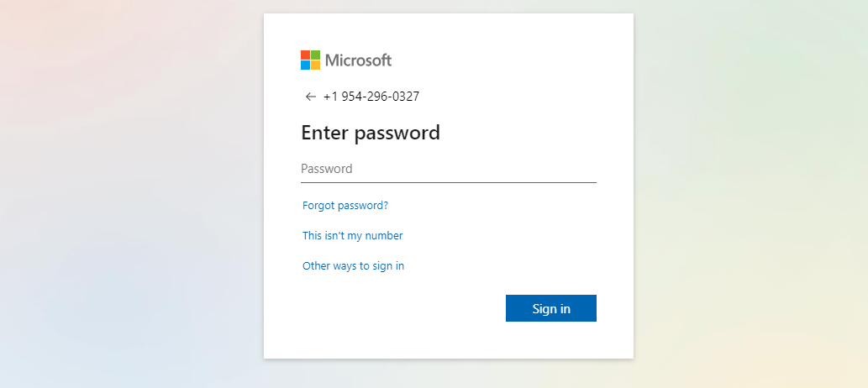Click the back arrow beside the phone number
The height and width of the screenshot is (388, 868).
(311, 97)
